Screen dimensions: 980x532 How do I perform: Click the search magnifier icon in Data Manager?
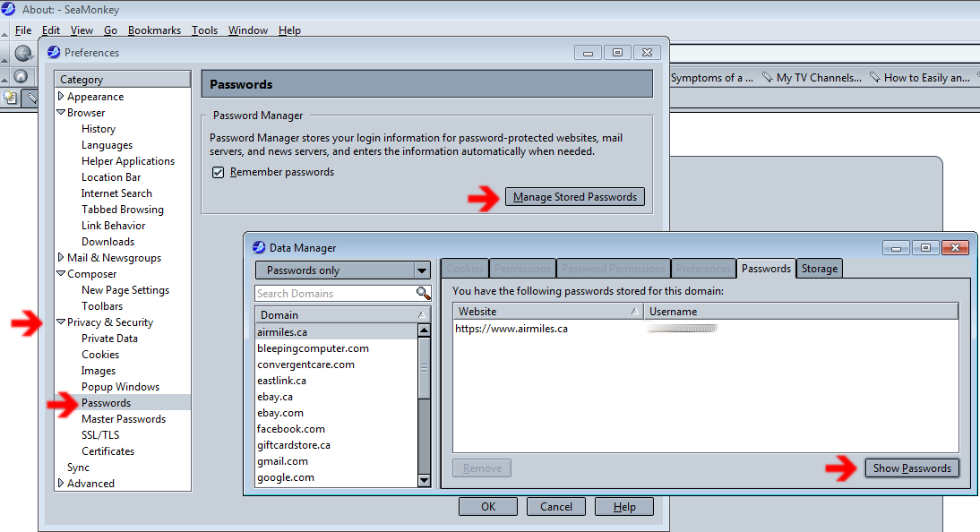(423, 293)
